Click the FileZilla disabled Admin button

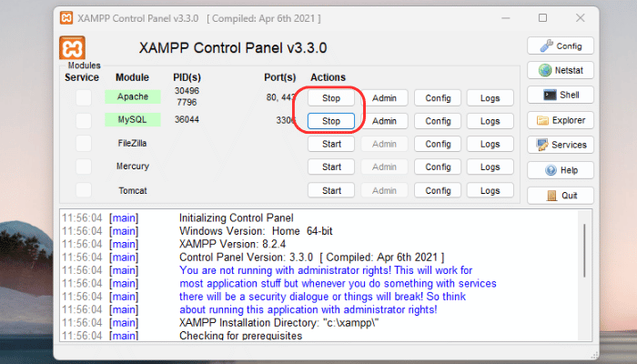[384, 144]
